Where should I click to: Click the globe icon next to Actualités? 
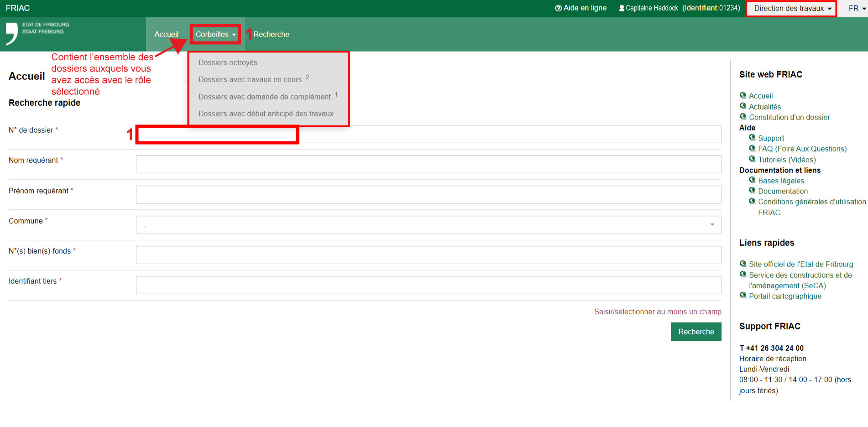tap(743, 106)
